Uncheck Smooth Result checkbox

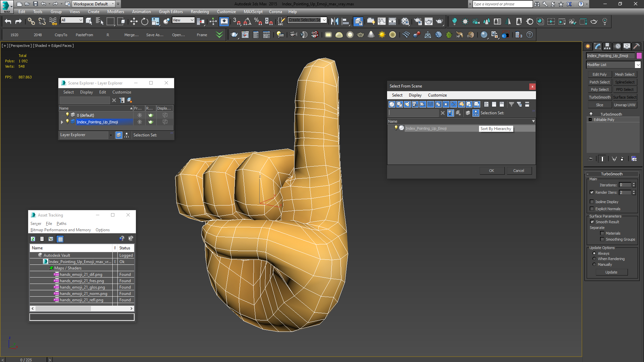[592, 222]
